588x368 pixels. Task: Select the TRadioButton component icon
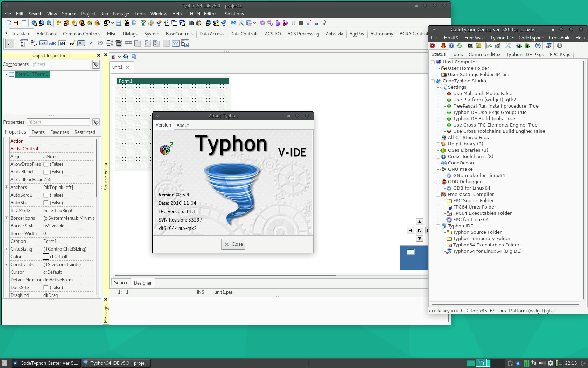coord(100,43)
